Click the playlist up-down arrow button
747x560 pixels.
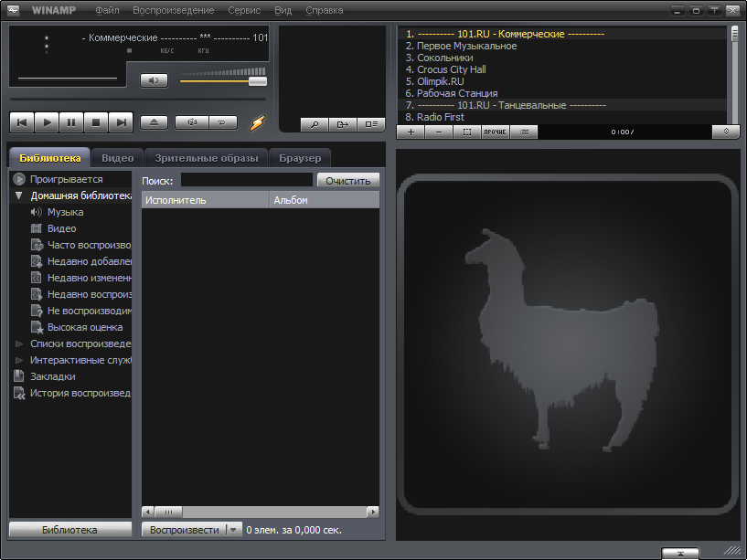coord(726,132)
